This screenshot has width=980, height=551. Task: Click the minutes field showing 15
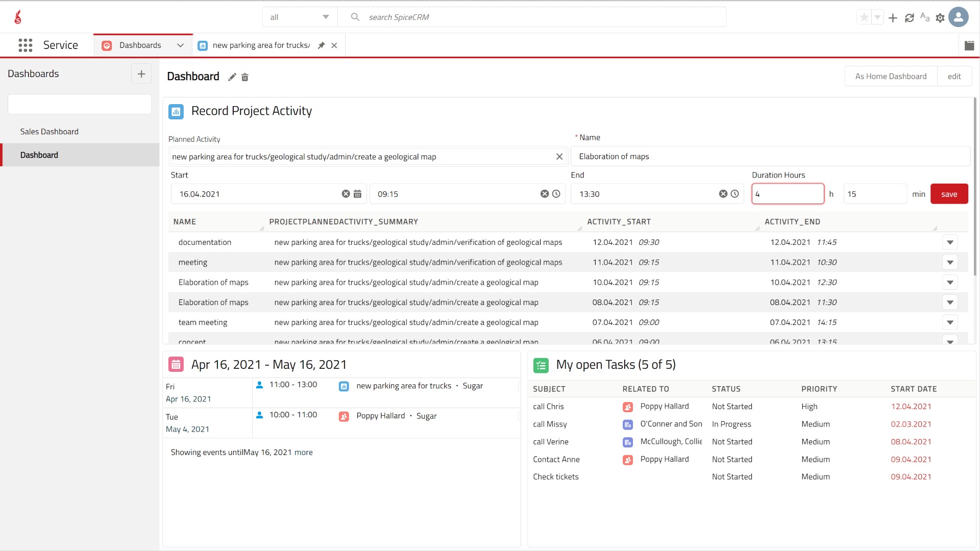pyautogui.click(x=875, y=194)
